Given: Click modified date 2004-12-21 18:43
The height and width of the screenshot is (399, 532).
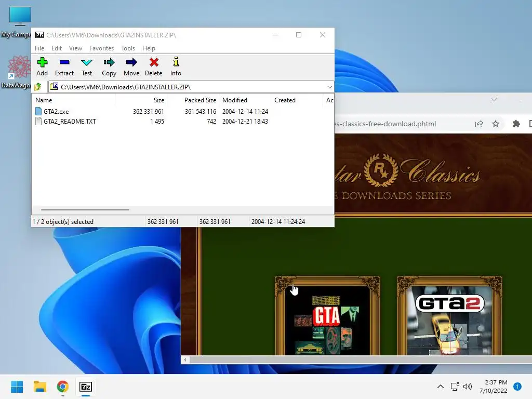Looking at the screenshot, I should (245, 121).
